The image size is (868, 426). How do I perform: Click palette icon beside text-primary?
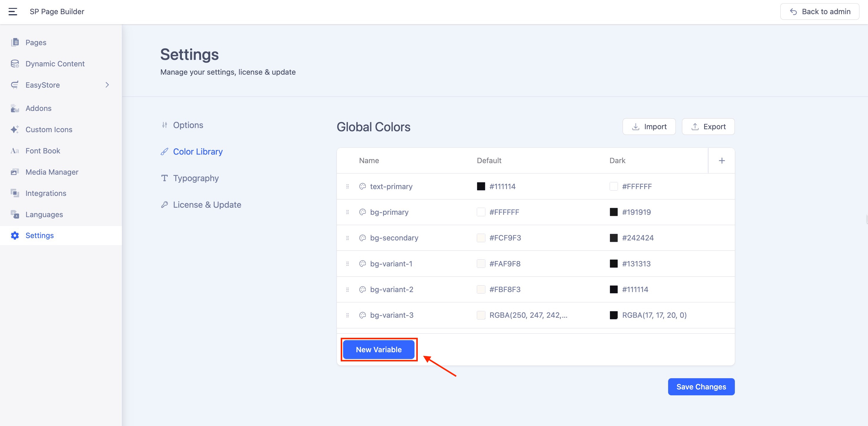pos(362,186)
